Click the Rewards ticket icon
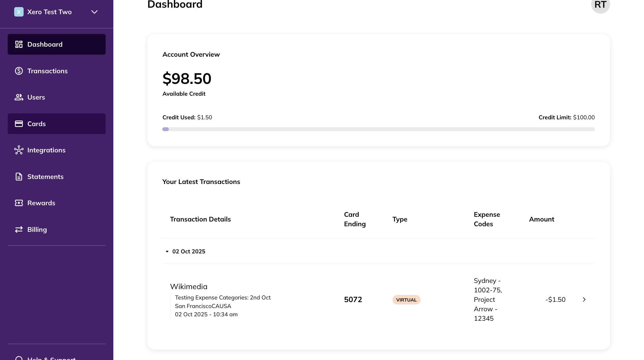The image size is (644, 360). (x=19, y=203)
